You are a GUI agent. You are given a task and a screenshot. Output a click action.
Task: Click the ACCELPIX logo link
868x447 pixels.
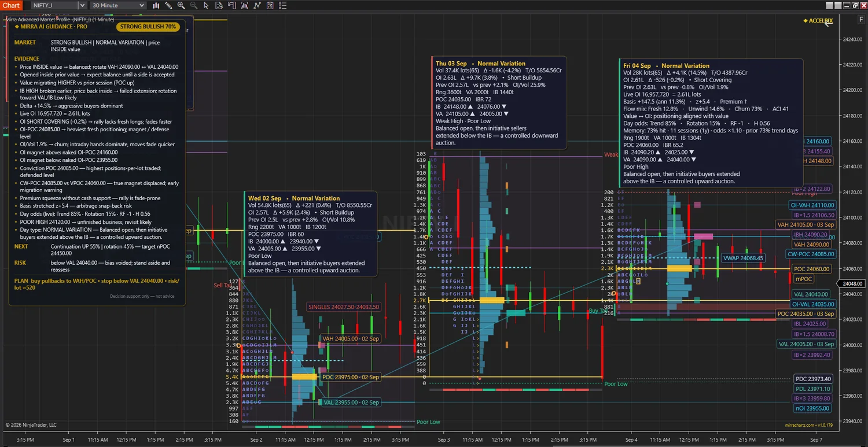(818, 21)
